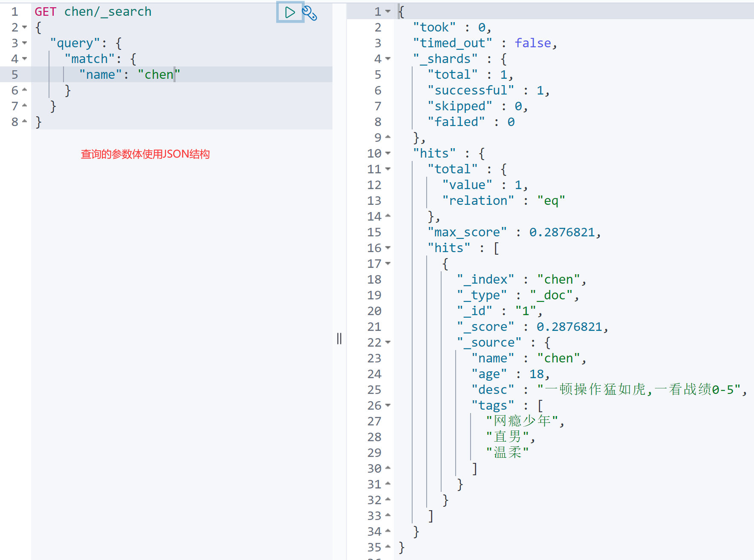The width and height of the screenshot is (754, 560).
Task: Click the pane resize handle between editors
Action: point(339,339)
